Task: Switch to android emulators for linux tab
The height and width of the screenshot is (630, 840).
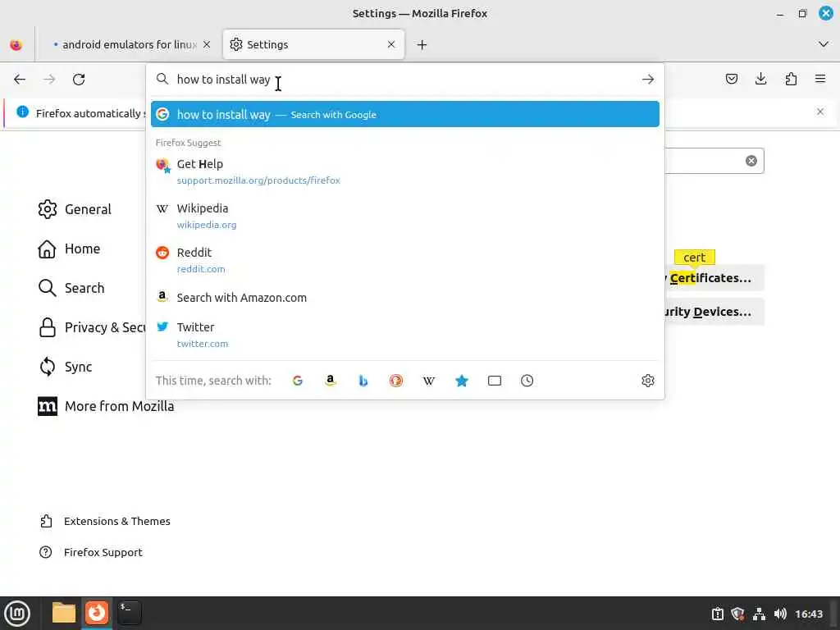Action: (x=129, y=44)
